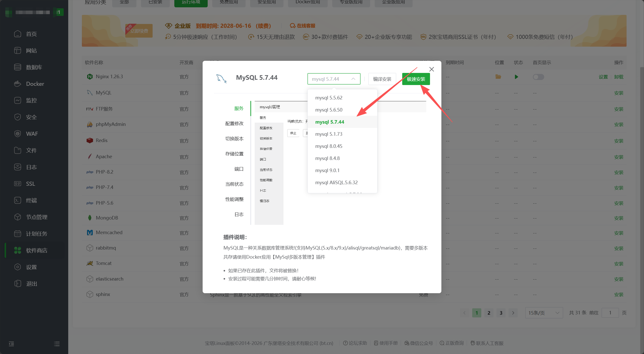Image resolution: width=644 pixels, height=354 pixels.
Task: Collapse the sidebar using bottom-left icon
Action: tap(11, 344)
